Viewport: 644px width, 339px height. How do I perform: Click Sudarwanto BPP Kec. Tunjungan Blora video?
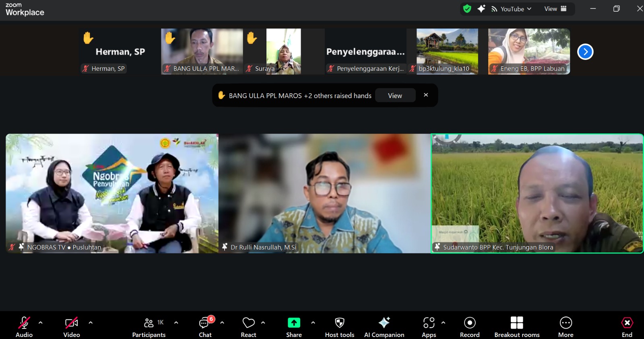point(537,193)
